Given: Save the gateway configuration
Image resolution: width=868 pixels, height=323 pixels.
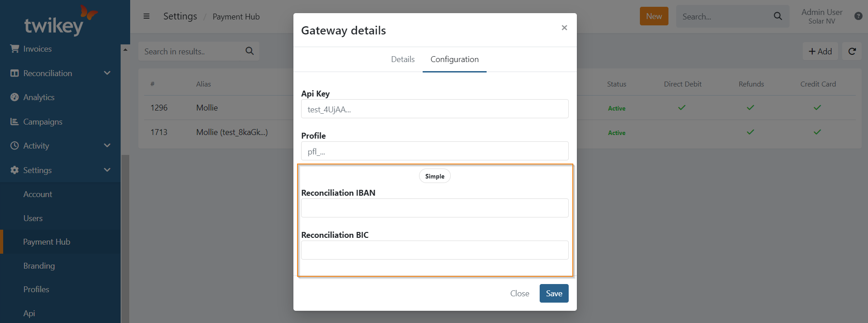Looking at the screenshot, I should (x=554, y=294).
